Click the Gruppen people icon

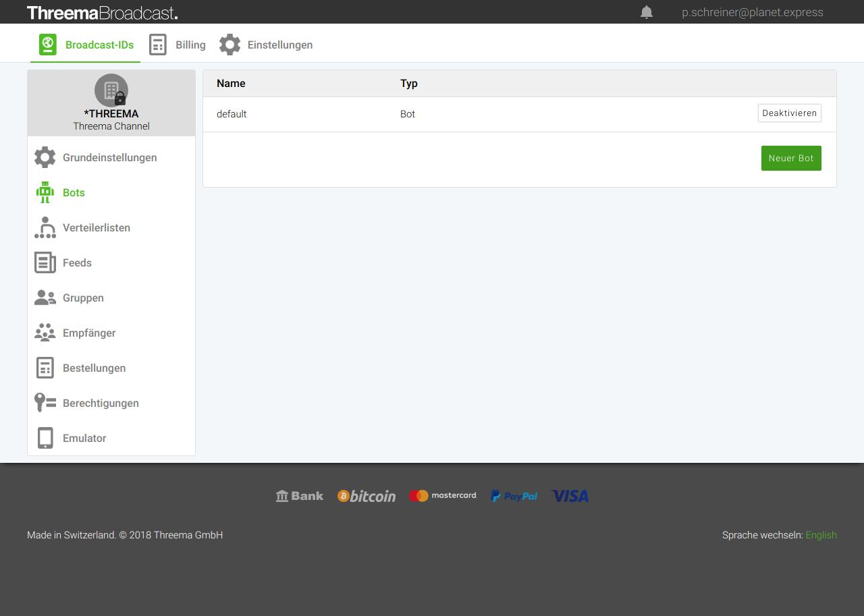(x=45, y=298)
